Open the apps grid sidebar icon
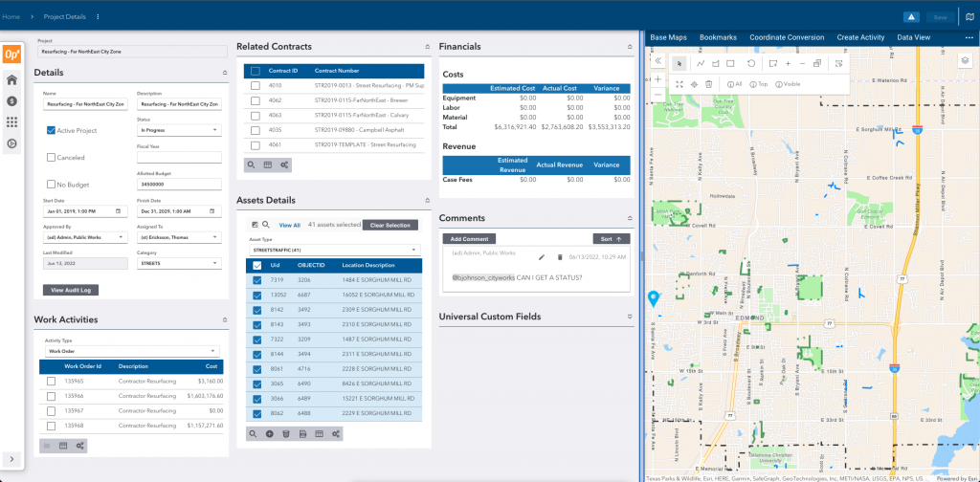The image size is (980, 482). click(13, 122)
